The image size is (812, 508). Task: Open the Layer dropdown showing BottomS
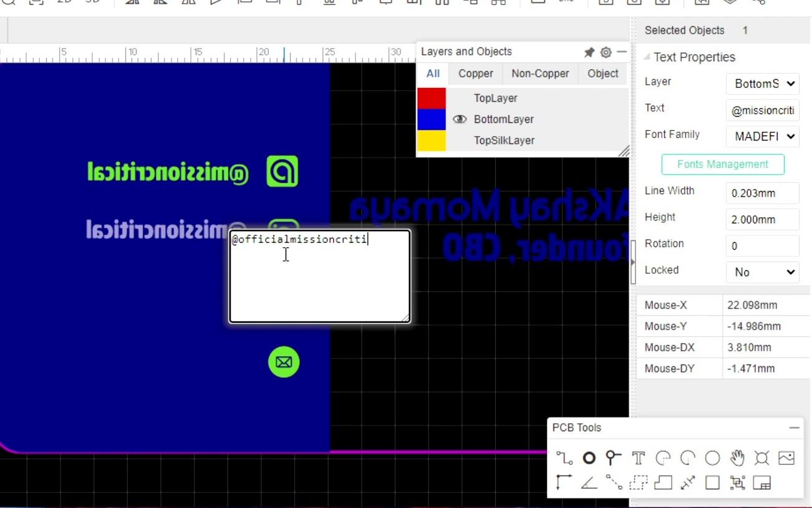763,84
